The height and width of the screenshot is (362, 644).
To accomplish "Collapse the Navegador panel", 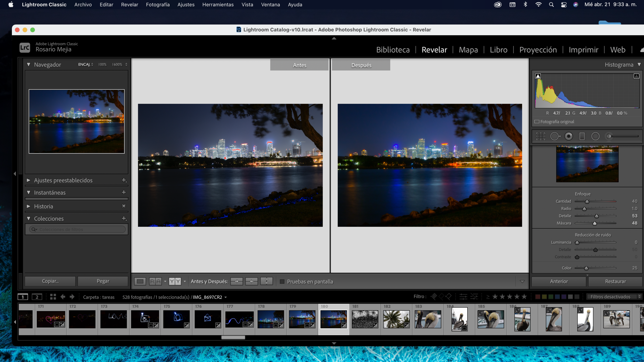I will click(x=29, y=64).
